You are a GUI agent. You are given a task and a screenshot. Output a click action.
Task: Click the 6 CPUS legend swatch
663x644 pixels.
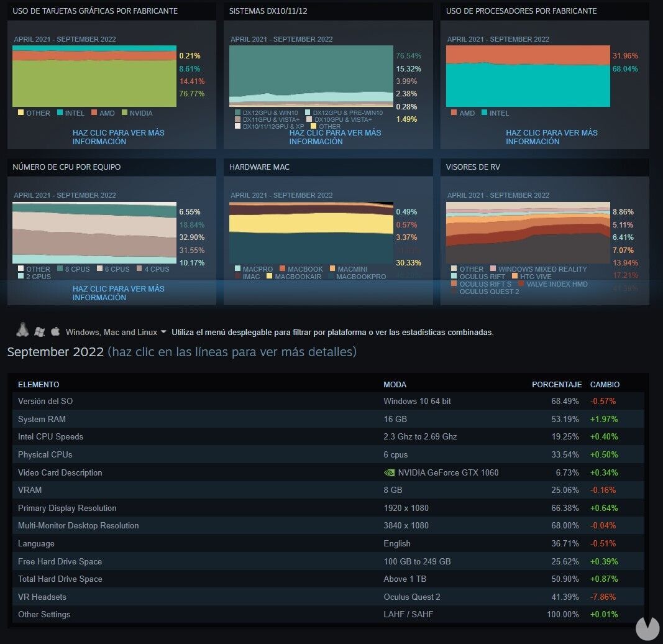coord(100,269)
